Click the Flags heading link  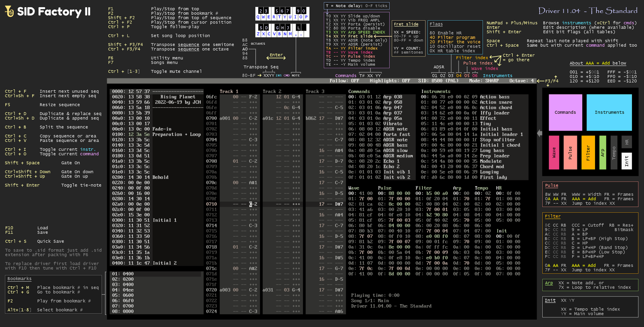(x=436, y=24)
